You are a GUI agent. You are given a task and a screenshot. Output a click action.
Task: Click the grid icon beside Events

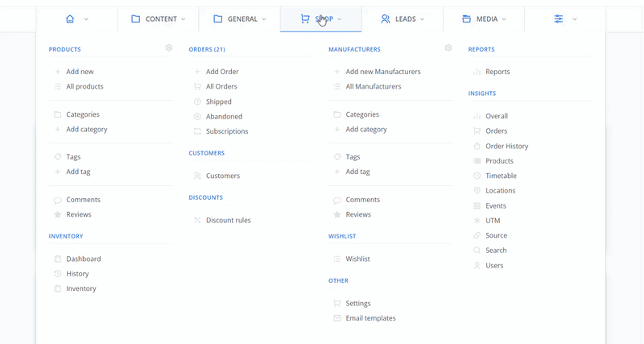(x=477, y=205)
